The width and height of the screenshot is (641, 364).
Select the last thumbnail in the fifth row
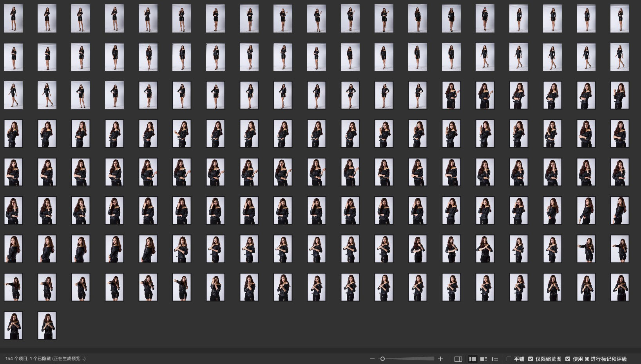pyautogui.click(x=619, y=172)
